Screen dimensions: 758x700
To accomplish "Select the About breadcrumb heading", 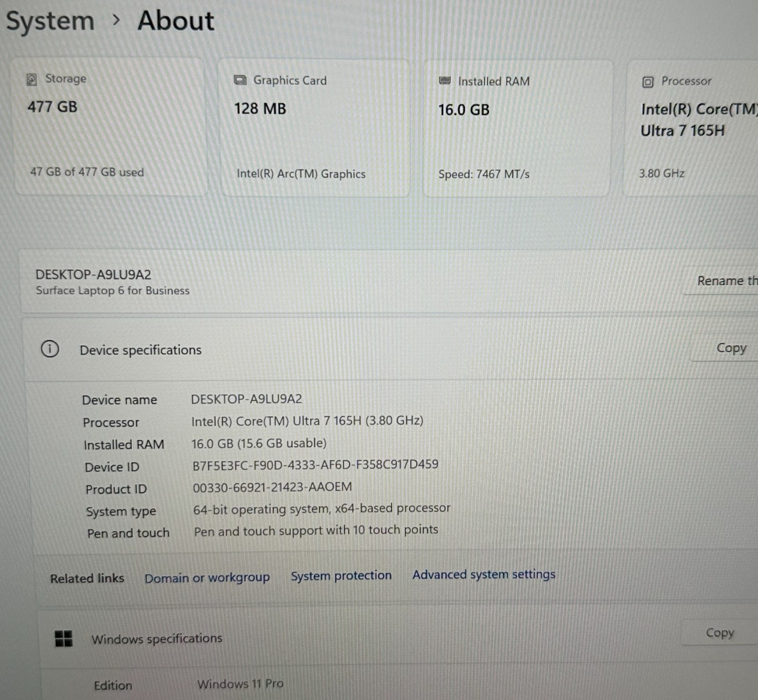I will (x=176, y=20).
